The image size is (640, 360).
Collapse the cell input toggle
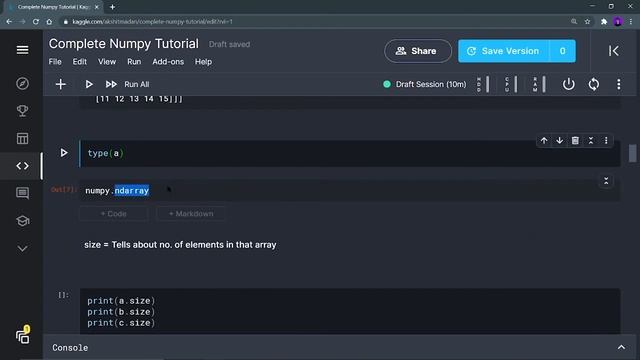(591, 140)
